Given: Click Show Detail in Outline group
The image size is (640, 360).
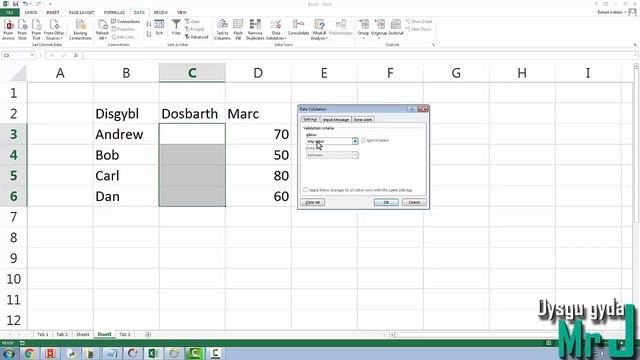Looking at the screenshot, I should (x=419, y=22).
